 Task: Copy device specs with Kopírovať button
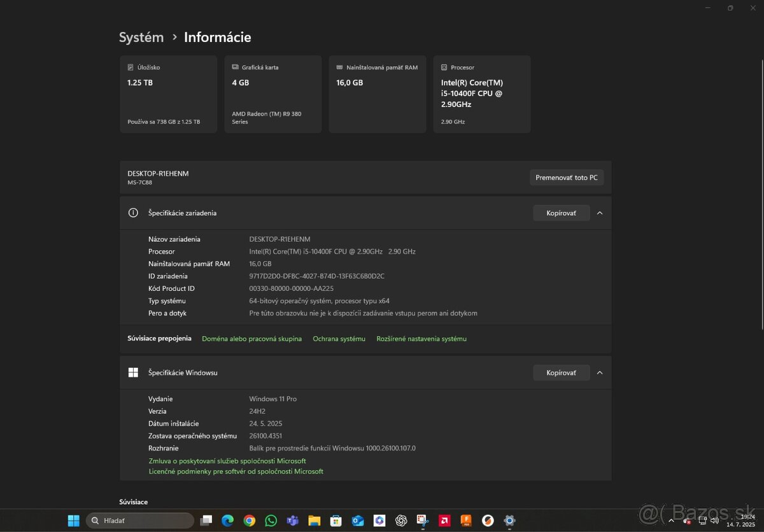click(561, 213)
